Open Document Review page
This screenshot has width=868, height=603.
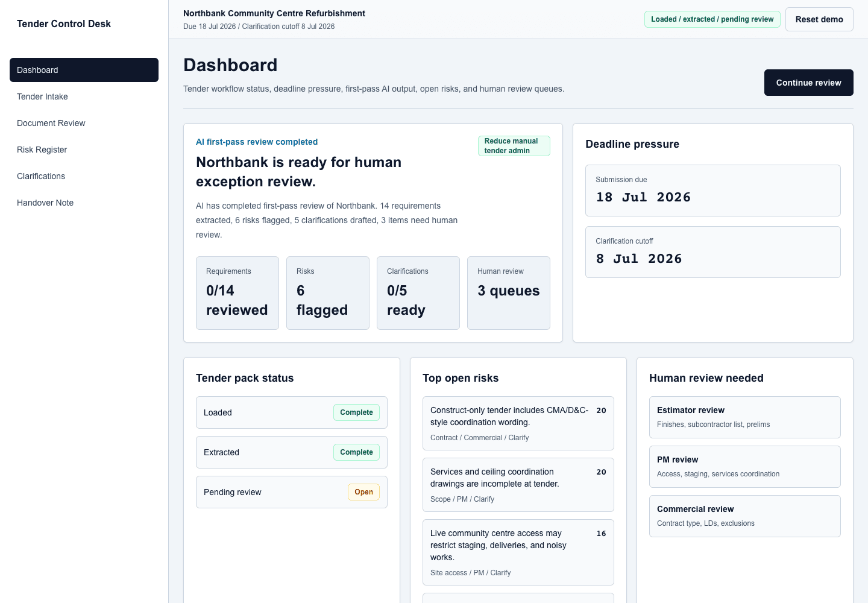click(x=84, y=123)
